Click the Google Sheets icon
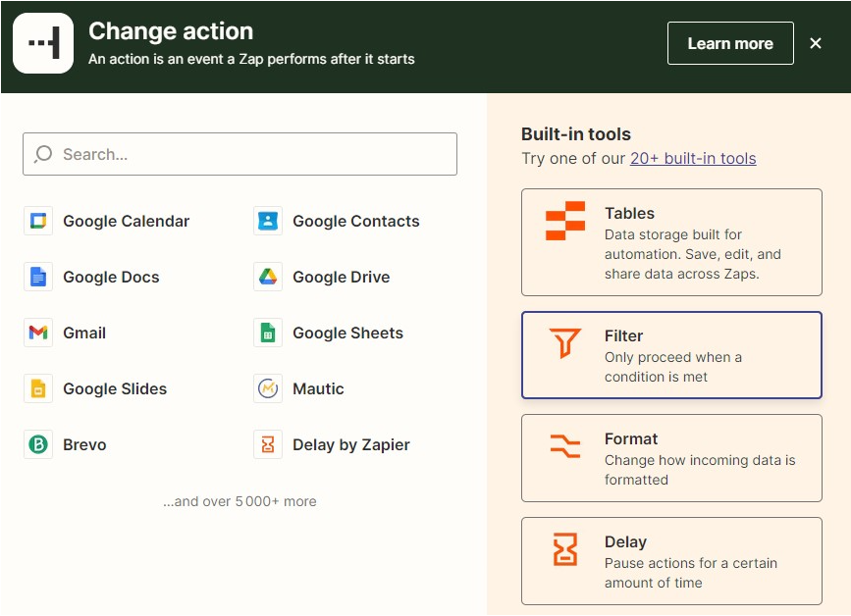 pyautogui.click(x=268, y=333)
